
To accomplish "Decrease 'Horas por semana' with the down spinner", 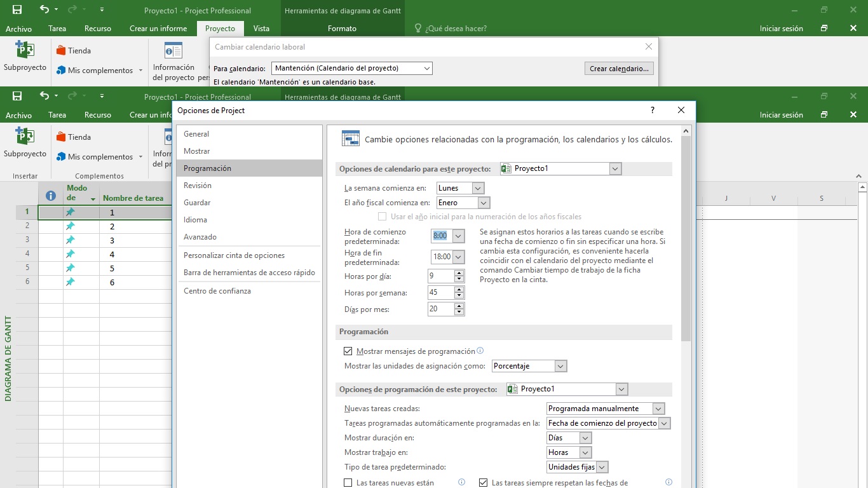I will pos(459,296).
